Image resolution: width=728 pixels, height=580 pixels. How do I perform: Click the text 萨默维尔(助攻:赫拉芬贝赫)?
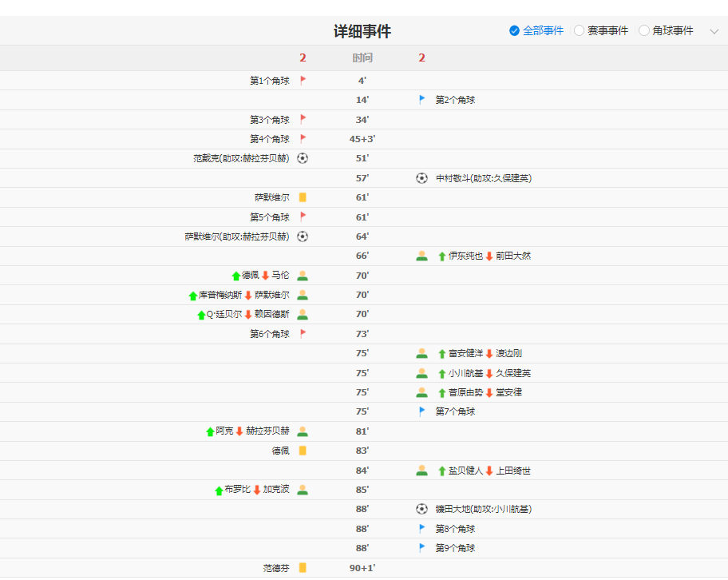[x=237, y=236]
